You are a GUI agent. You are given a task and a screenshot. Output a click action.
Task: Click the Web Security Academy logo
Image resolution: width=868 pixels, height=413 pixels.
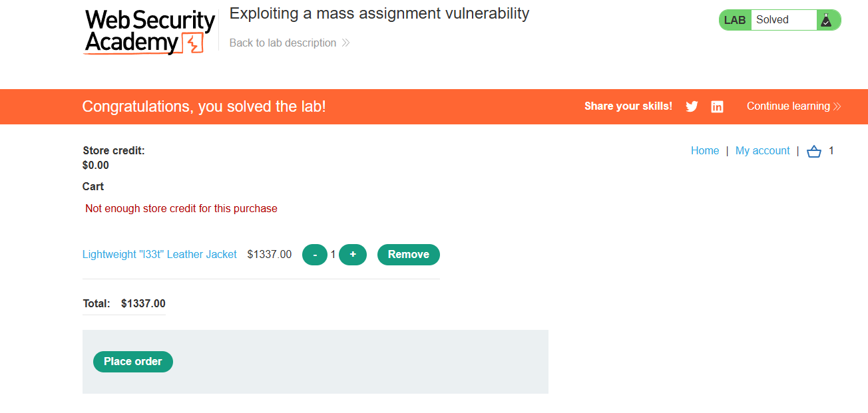[150, 31]
